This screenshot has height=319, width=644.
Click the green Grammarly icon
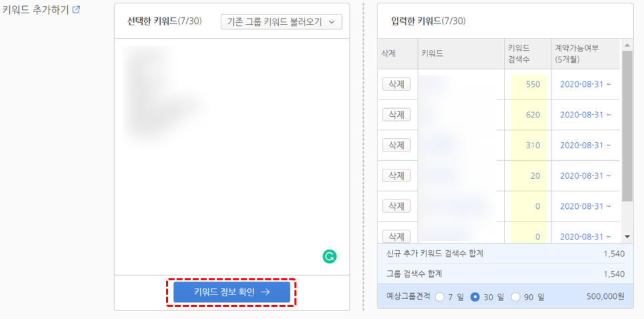329,256
